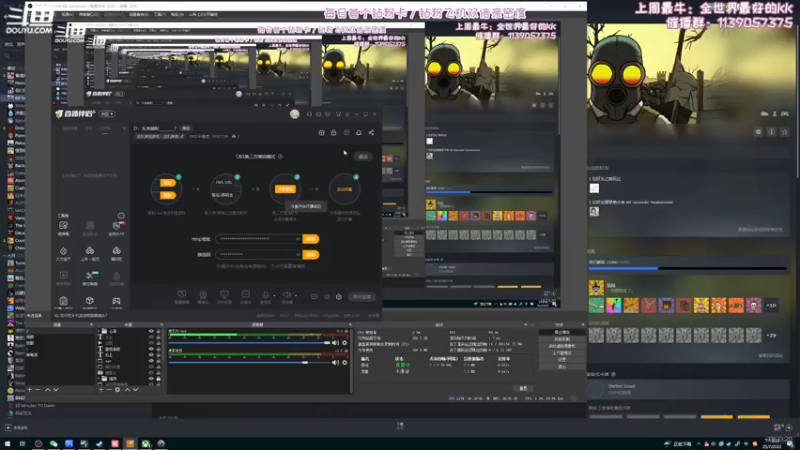Click the help icon beside OBS third-party mode title
Image resolution: width=800 pixels, height=450 pixels.
point(280,157)
